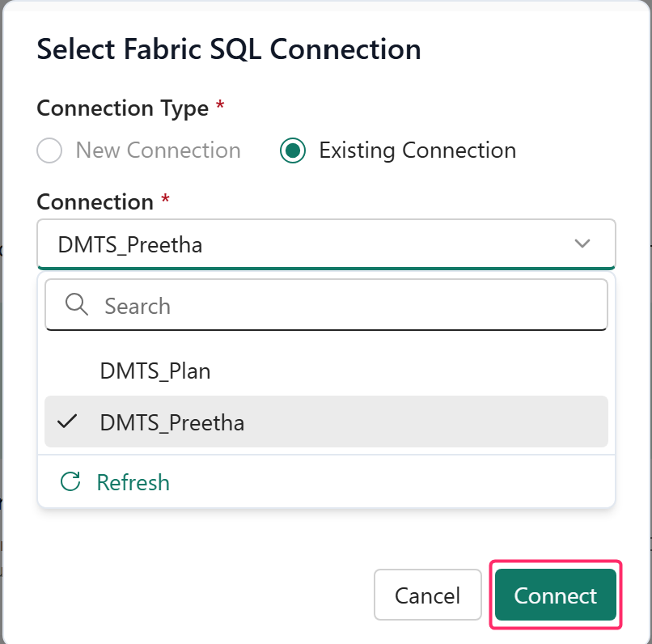Select the Existing Connection radio button
This screenshot has height=644, width=652.
[293, 151]
